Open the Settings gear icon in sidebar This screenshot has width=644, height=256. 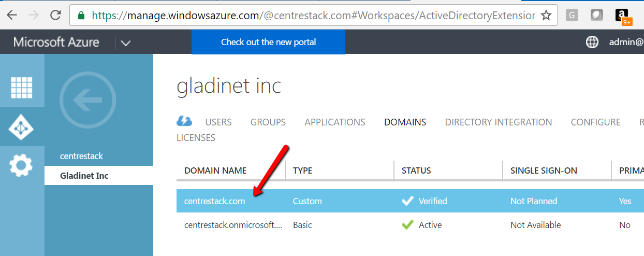pos(22,165)
